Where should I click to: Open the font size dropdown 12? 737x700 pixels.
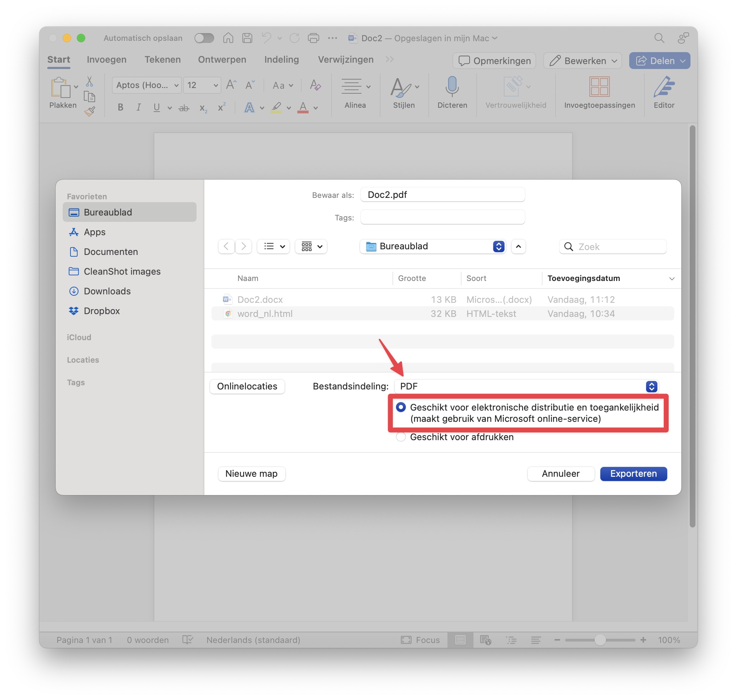[x=202, y=85]
